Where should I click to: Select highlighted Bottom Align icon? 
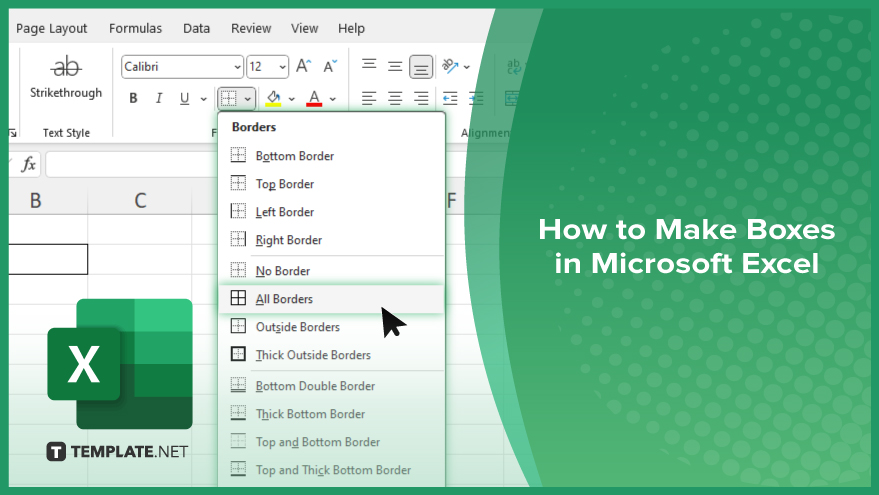[x=421, y=67]
